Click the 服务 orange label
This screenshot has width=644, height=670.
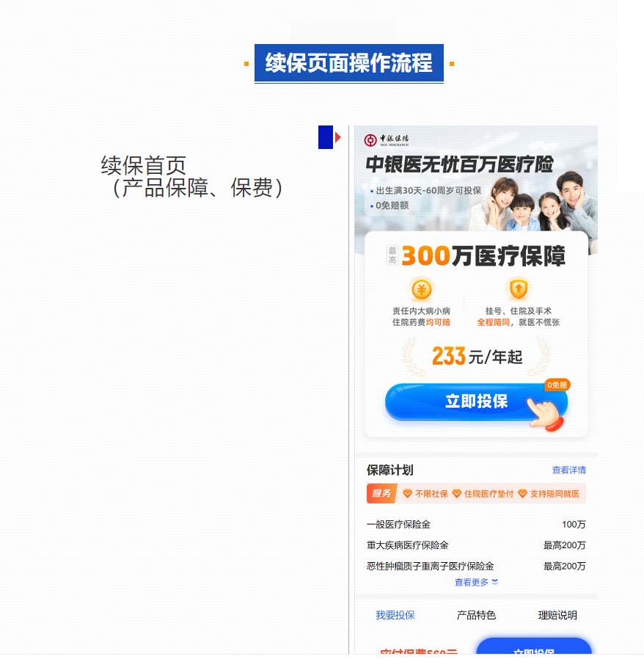[382, 494]
